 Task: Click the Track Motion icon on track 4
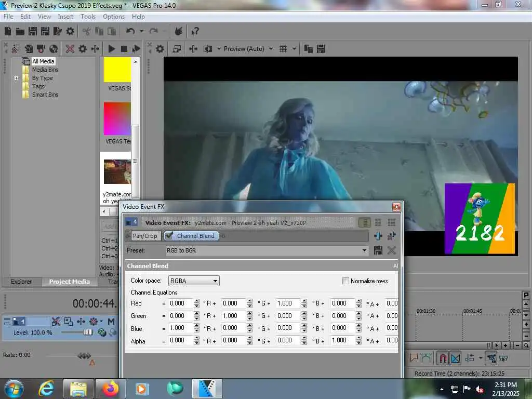(x=69, y=321)
